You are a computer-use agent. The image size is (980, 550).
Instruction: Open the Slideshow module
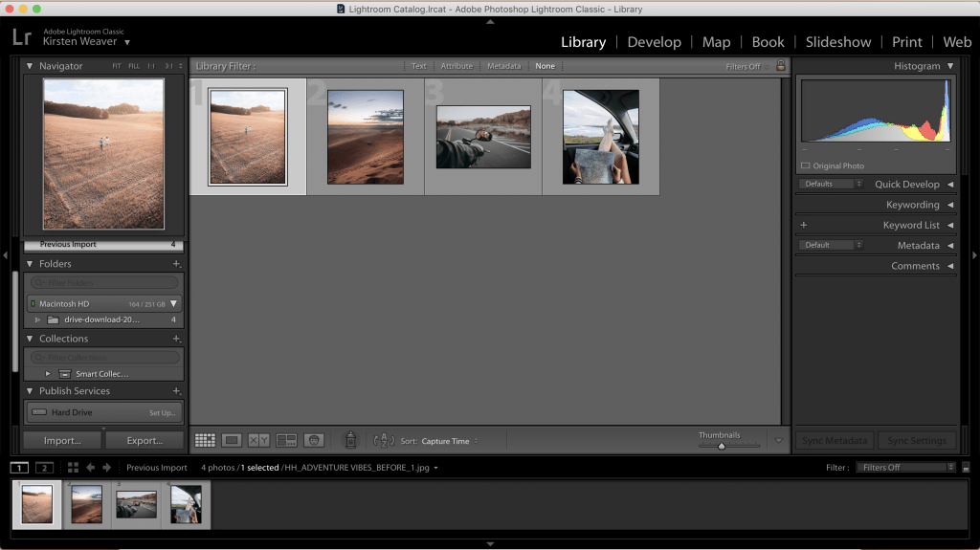[x=838, y=42]
